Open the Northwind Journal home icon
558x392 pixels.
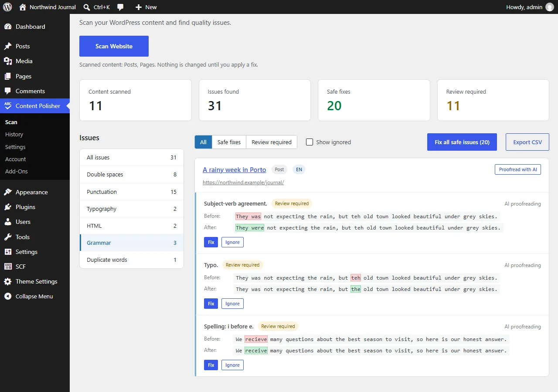(23, 7)
